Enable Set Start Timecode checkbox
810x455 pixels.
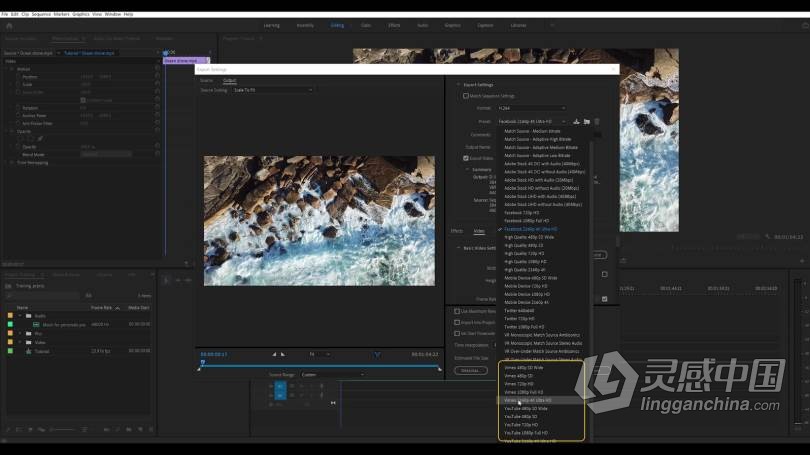(457, 334)
